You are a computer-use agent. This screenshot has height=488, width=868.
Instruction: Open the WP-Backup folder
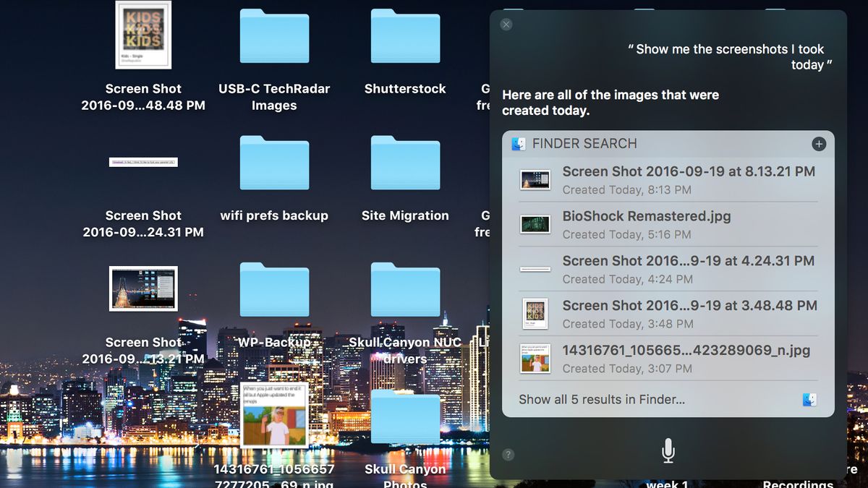click(275, 288)
